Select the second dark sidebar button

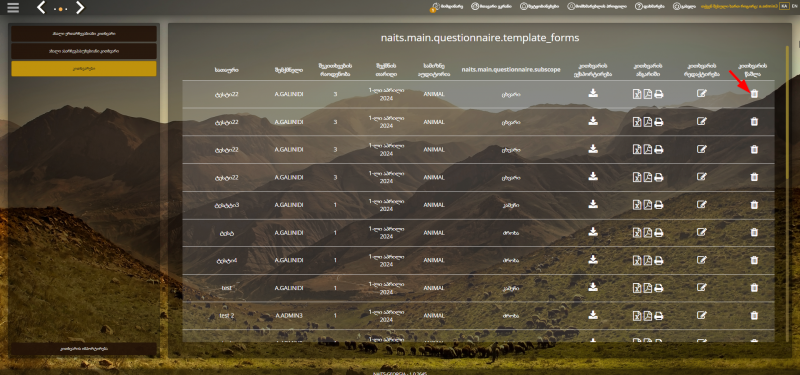[84, 51]
